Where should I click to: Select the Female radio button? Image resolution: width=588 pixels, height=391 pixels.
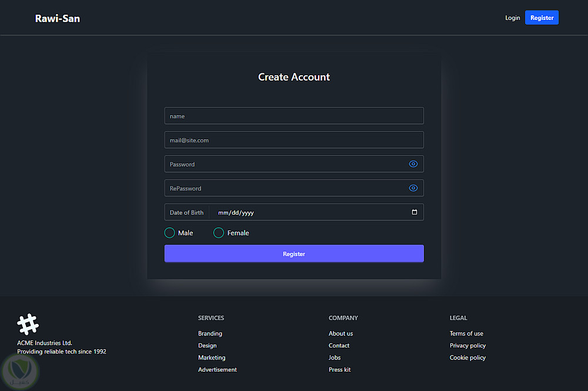coord(219,233)
